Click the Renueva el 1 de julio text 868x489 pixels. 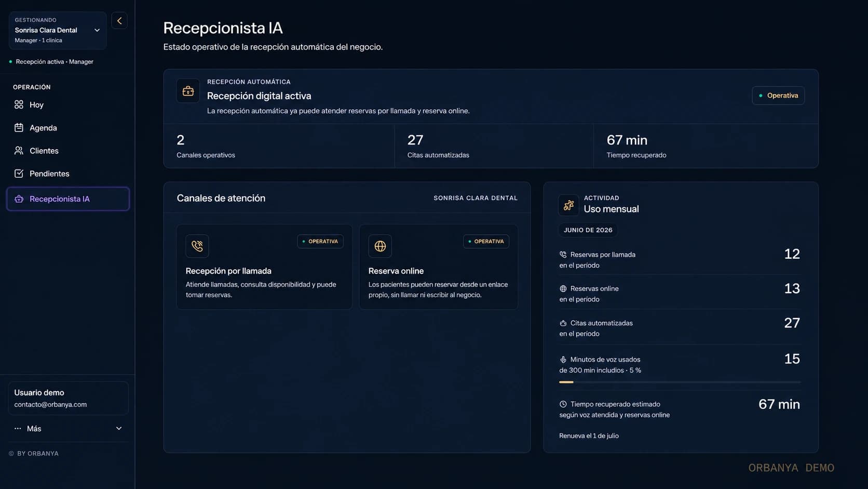589,436
